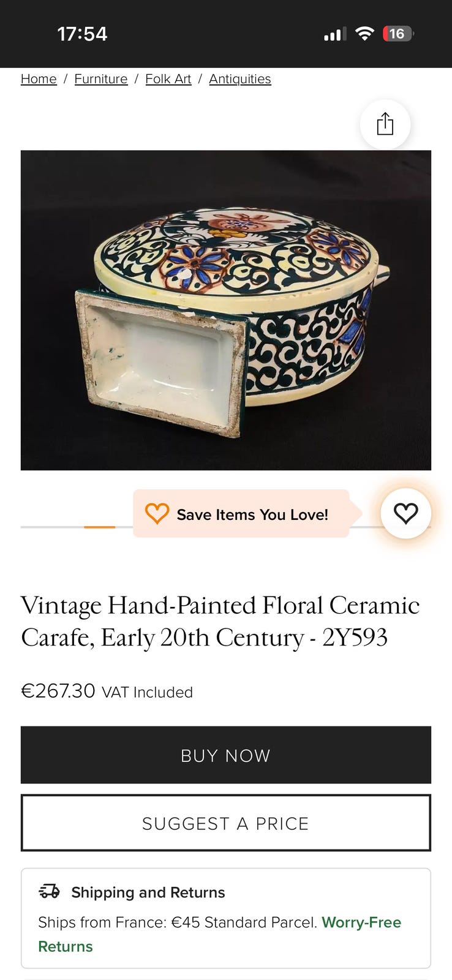
Task: Tap the clock time in status bar
Action: tap(82, 34)
